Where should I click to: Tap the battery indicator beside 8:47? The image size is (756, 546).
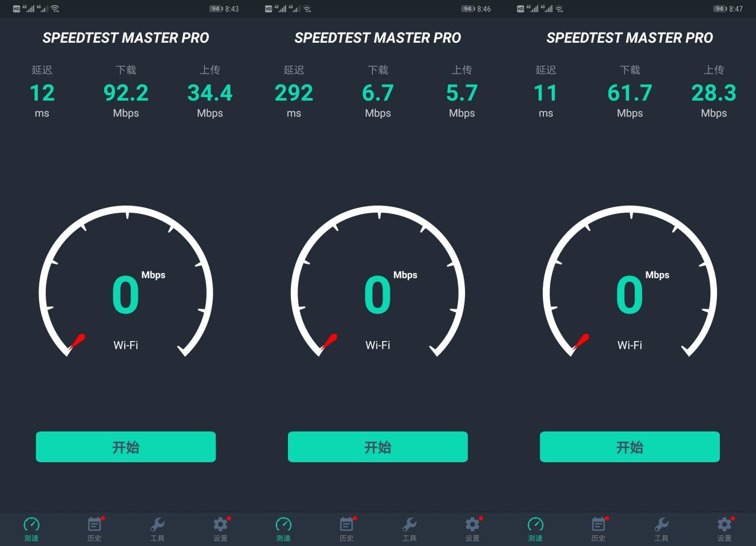click(720, 9)
